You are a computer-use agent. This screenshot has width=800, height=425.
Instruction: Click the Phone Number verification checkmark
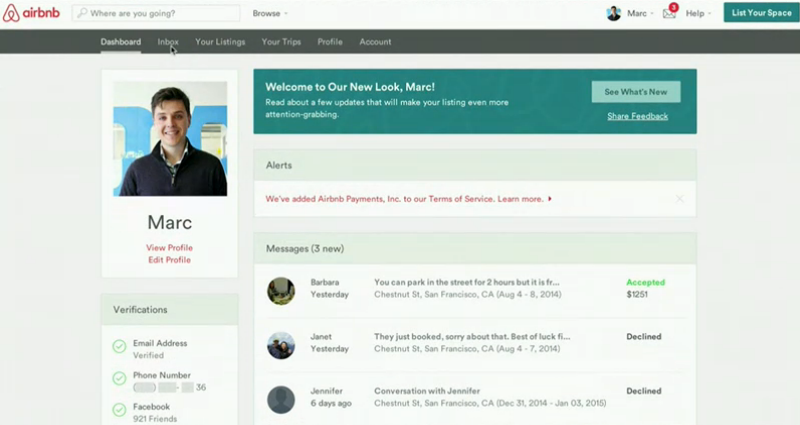coord(119,380)
